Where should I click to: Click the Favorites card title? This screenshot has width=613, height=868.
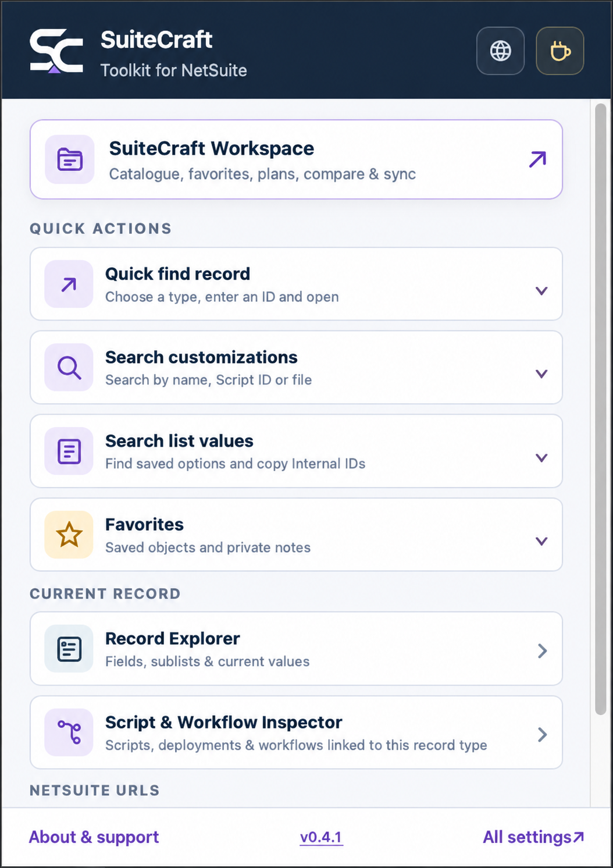click(144, 524)
